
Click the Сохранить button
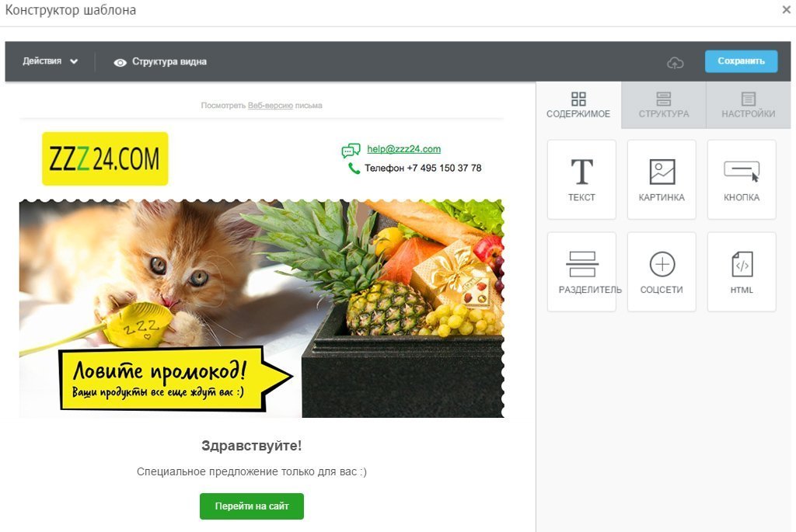point(741,61)
